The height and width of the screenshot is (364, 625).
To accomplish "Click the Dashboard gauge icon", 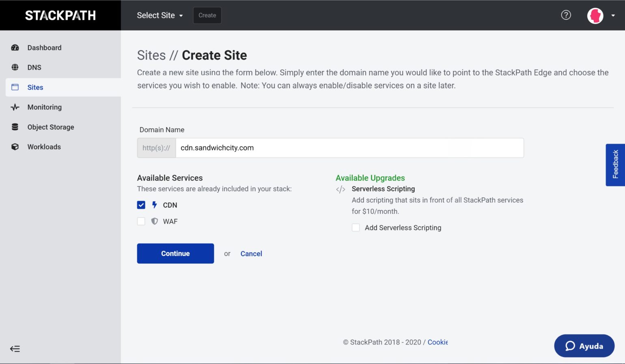I will point(15,47).
